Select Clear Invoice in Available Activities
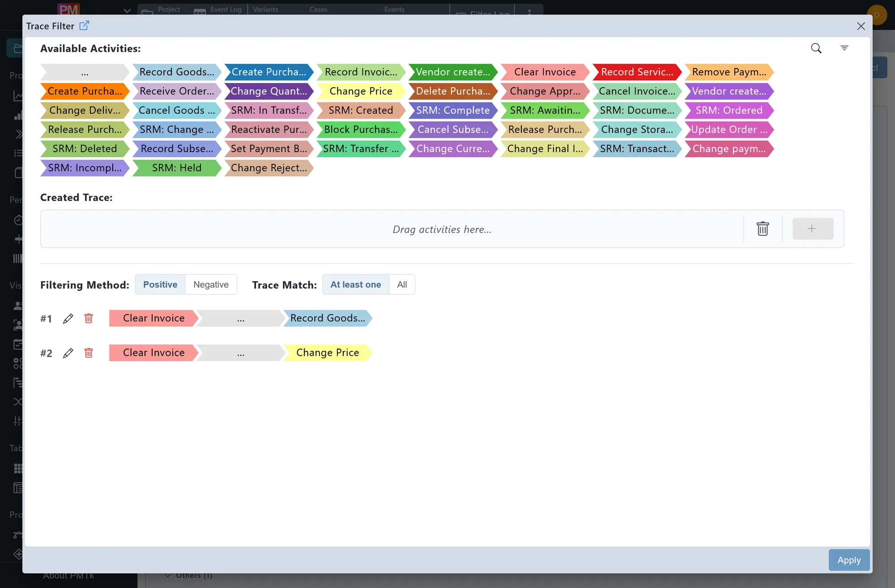 [545, 72]
